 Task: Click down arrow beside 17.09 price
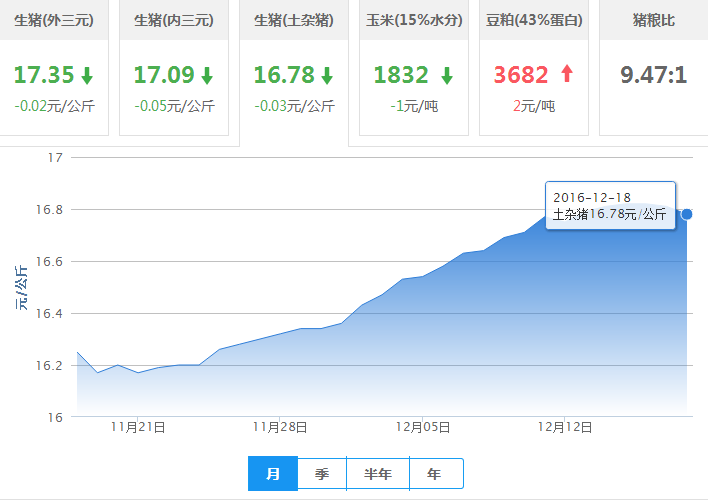click(207, 75)
